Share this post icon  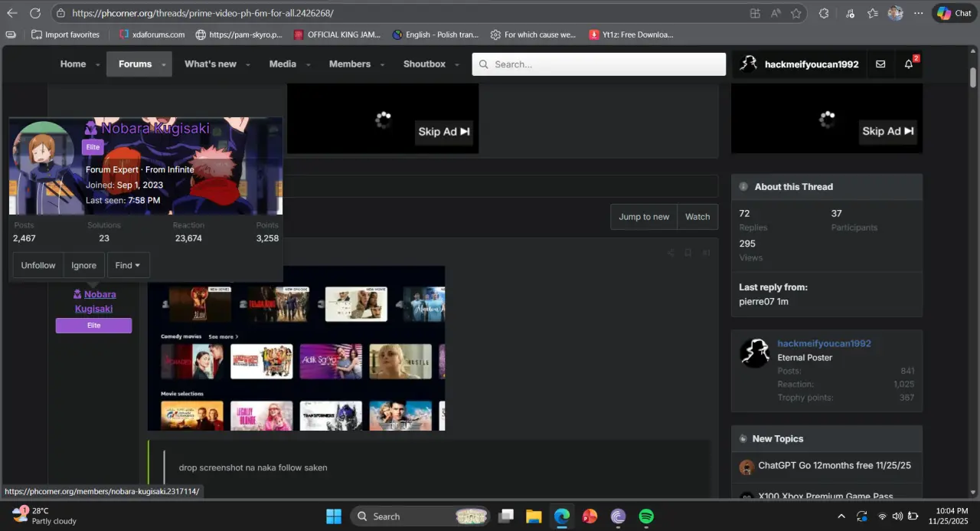pyautogui.click(x=671, y=253)
